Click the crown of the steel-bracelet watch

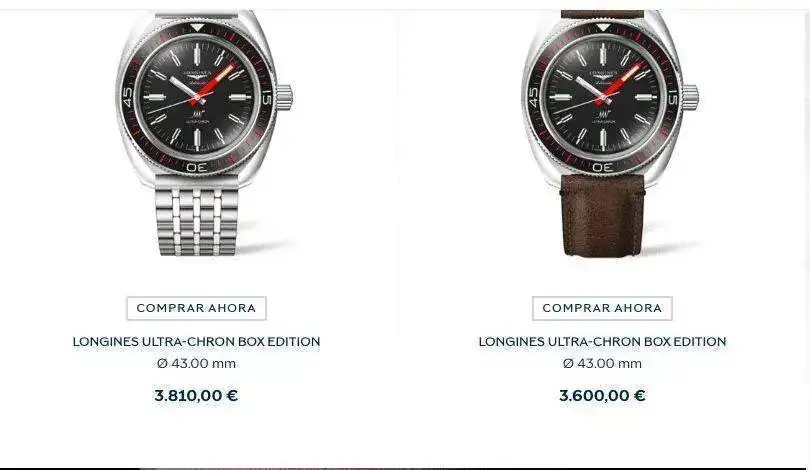285,96
